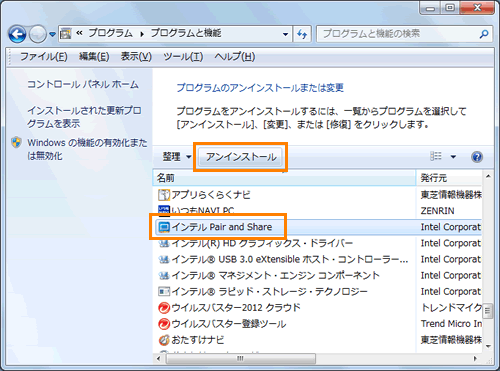
Task: Click the magnifier search icon
Action: point(484,34)
